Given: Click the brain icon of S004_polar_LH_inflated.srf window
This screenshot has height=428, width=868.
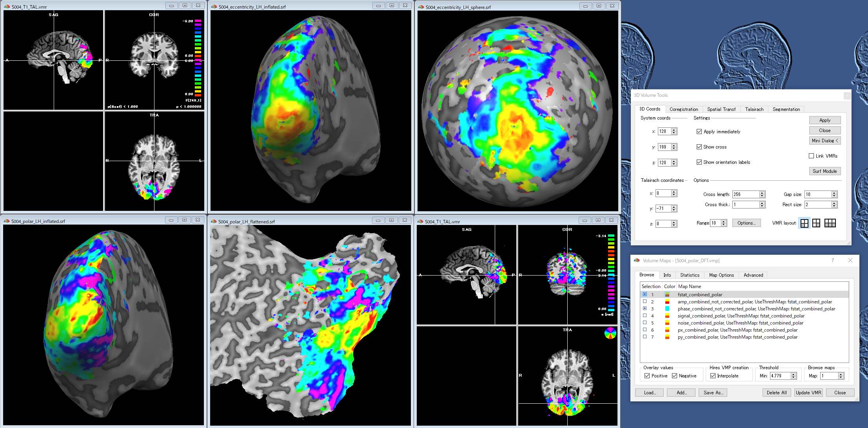Looking at the screenshot, I should (x=7, y=221).
